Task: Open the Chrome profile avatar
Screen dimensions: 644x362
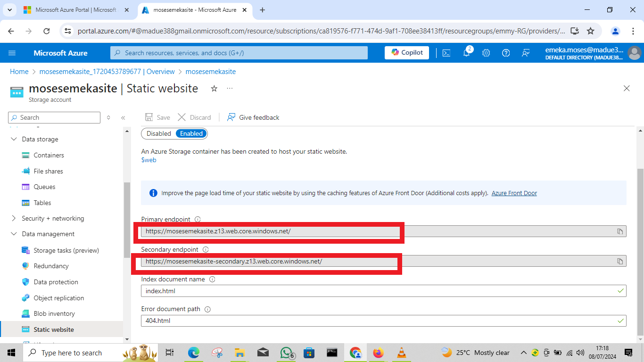Action: click(x=615, y=31)
